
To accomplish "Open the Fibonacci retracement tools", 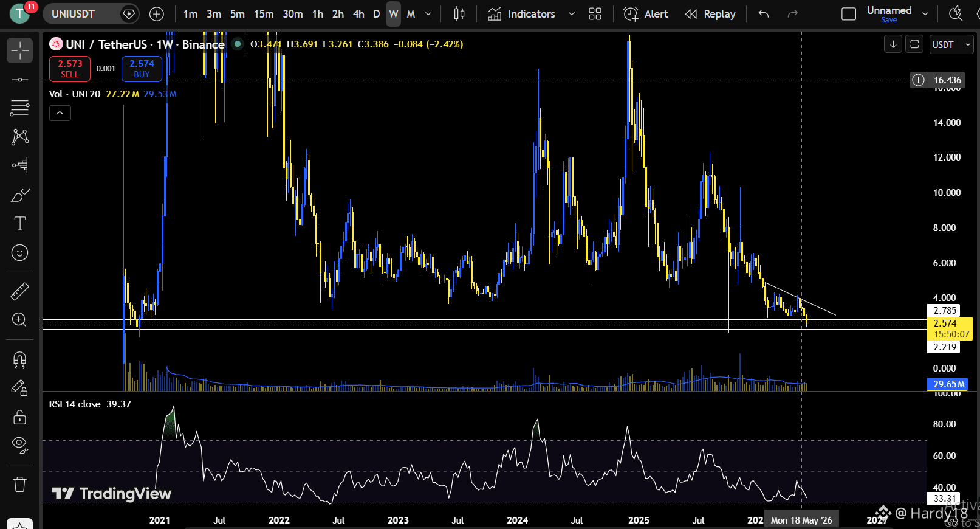I will (x=19, y=108).
